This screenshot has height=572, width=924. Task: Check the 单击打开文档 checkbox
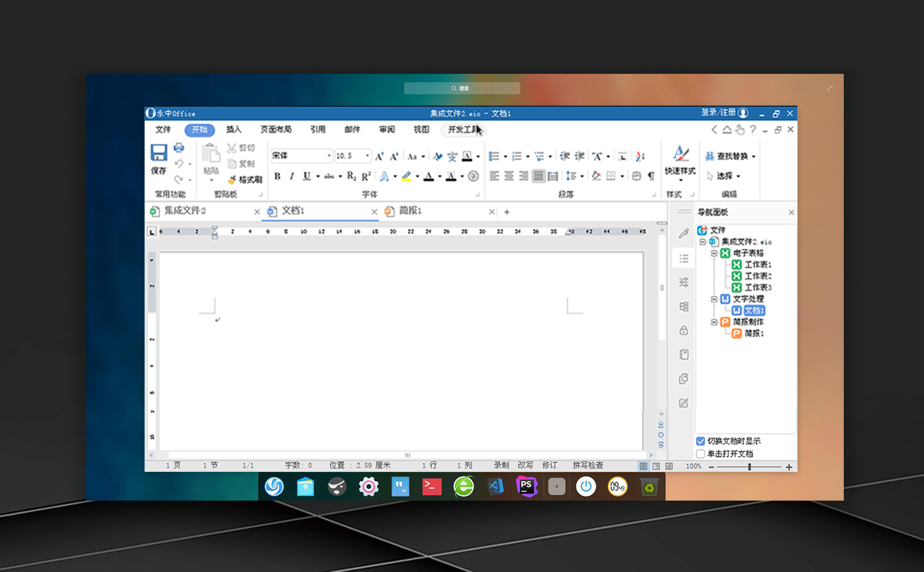(x=700, y=454)
